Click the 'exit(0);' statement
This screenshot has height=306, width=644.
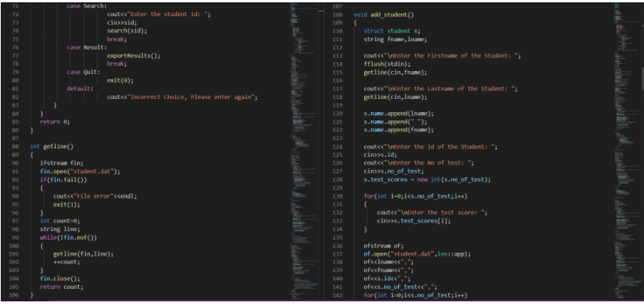coord(120,80)
